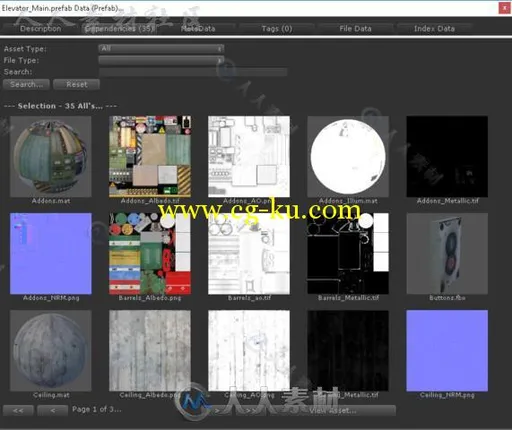
Task: Switch to the Index Data tab
Action: [434, 29]
